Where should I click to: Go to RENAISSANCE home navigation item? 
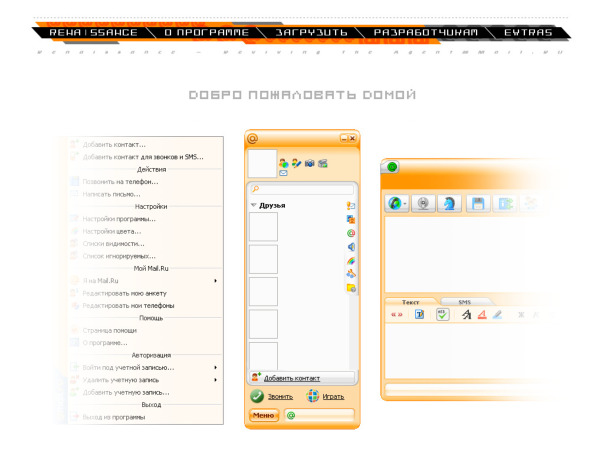pos(93,32)
